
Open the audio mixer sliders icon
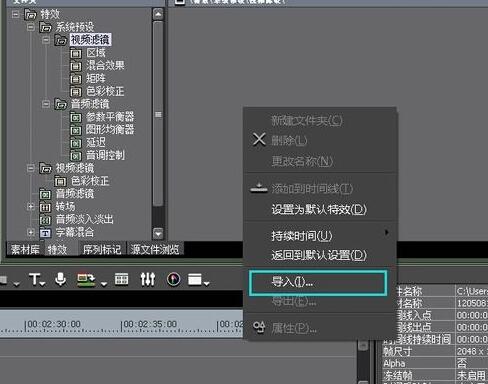[147, 279]
